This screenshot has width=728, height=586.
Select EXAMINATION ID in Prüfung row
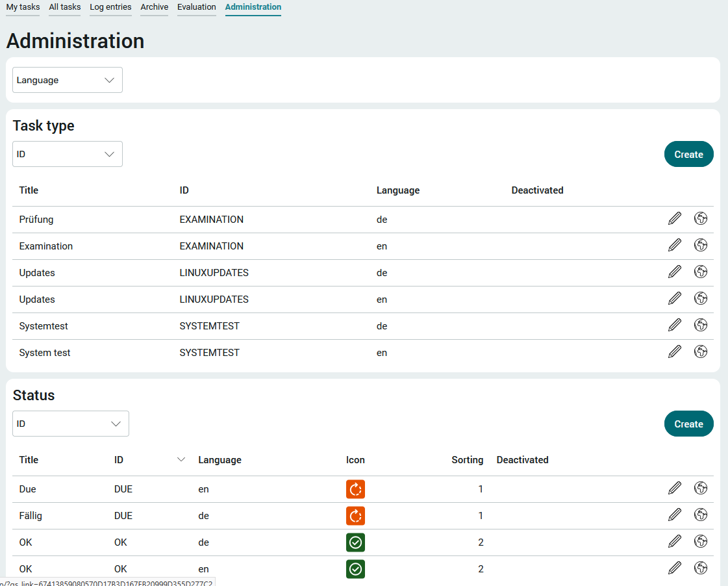click(x=211, y=220)
